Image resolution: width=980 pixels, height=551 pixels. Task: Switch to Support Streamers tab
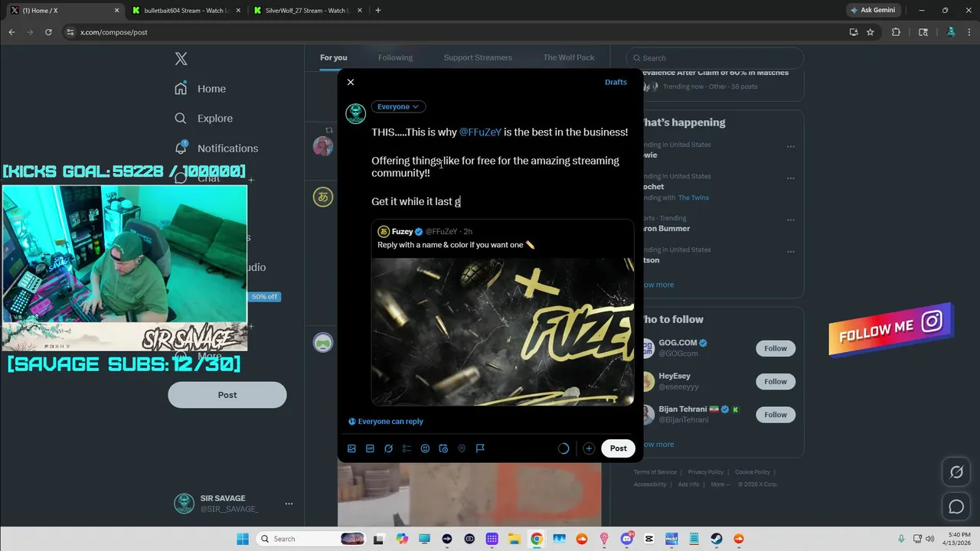coord(478,57)
